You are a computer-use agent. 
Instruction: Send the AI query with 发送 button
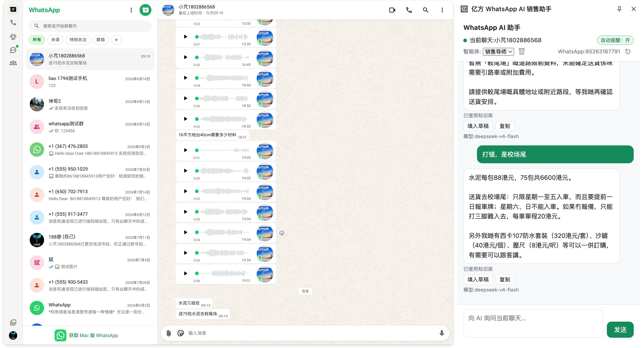pyautogui.click(x=620, y=329)
